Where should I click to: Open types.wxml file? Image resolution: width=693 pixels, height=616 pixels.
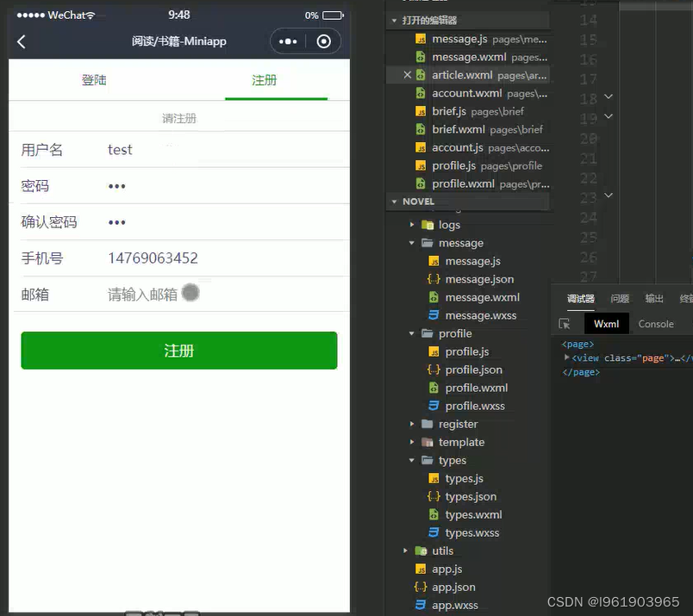[465, 515]
